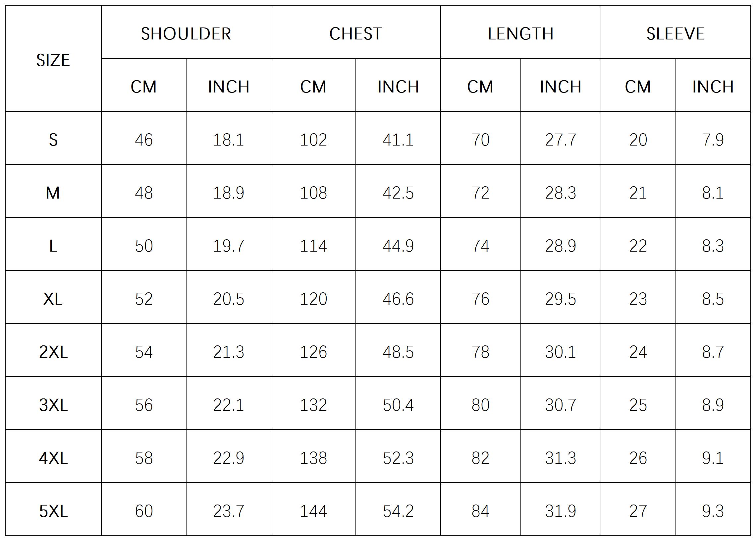Click the INCH subheader under SLEEVE
Image resolution: width=756 pixels, height=541 pixels.
(713, 87)
